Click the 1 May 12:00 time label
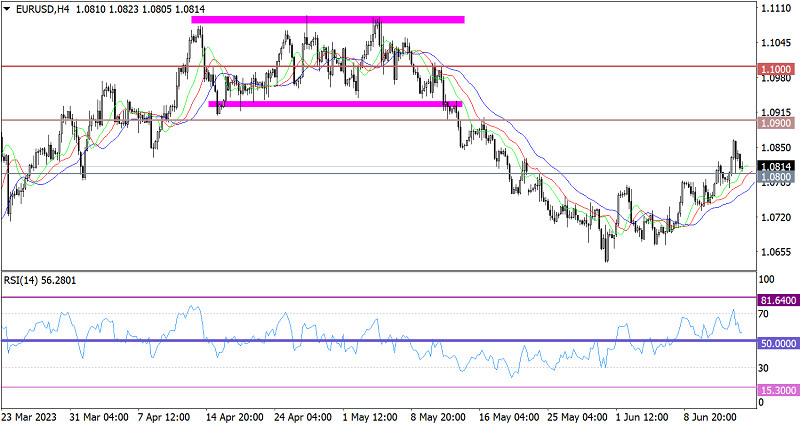 click(x=368, y=416)
